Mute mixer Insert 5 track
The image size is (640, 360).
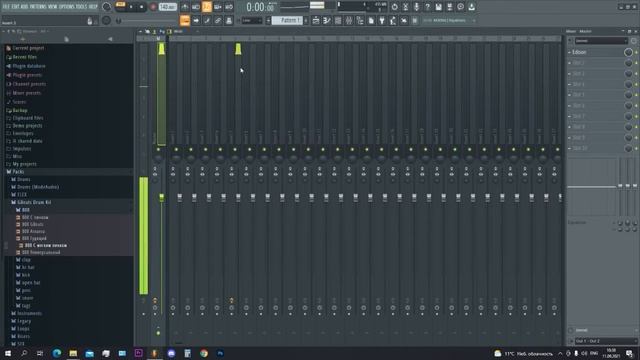(235, 149)
